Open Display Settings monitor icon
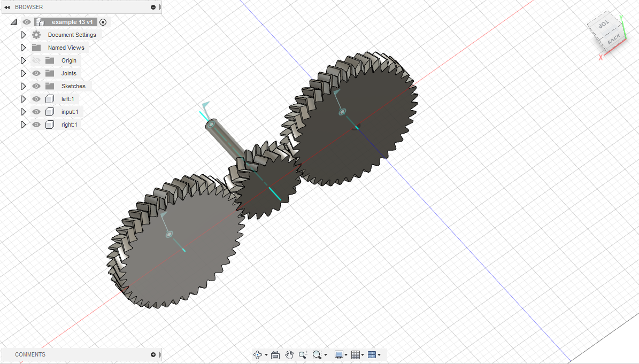This screenshot has width=639, height=364. point(338,354)
